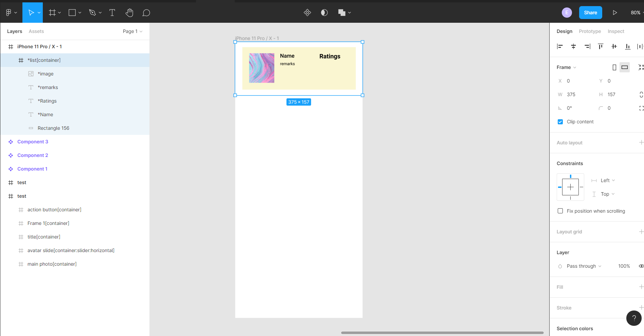
Task: Switch to the Inspect tab
Action: (616, 31)
